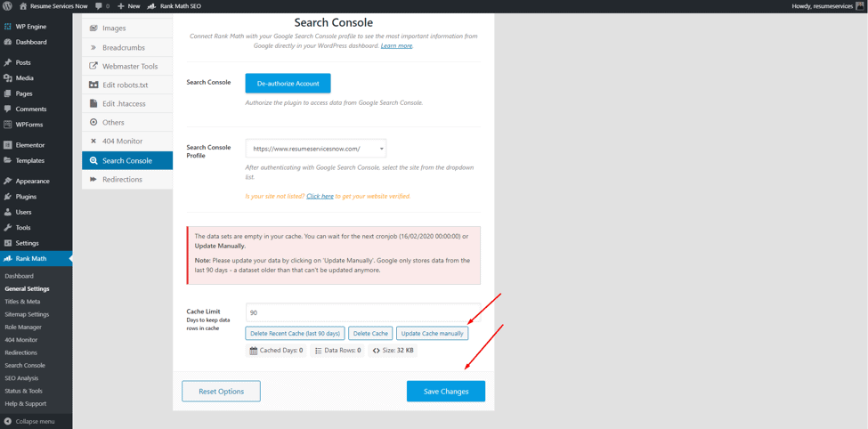The height and width of the screenshot is (429, 868).
Task: Open Sitemap Settings submenu item
Action: (x=27, y=314)
